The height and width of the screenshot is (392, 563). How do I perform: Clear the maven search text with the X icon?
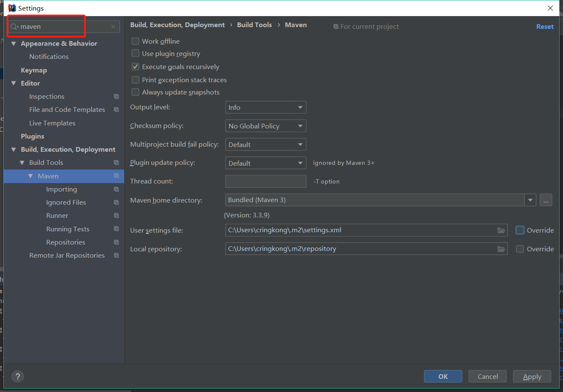(x=113, y=27)
